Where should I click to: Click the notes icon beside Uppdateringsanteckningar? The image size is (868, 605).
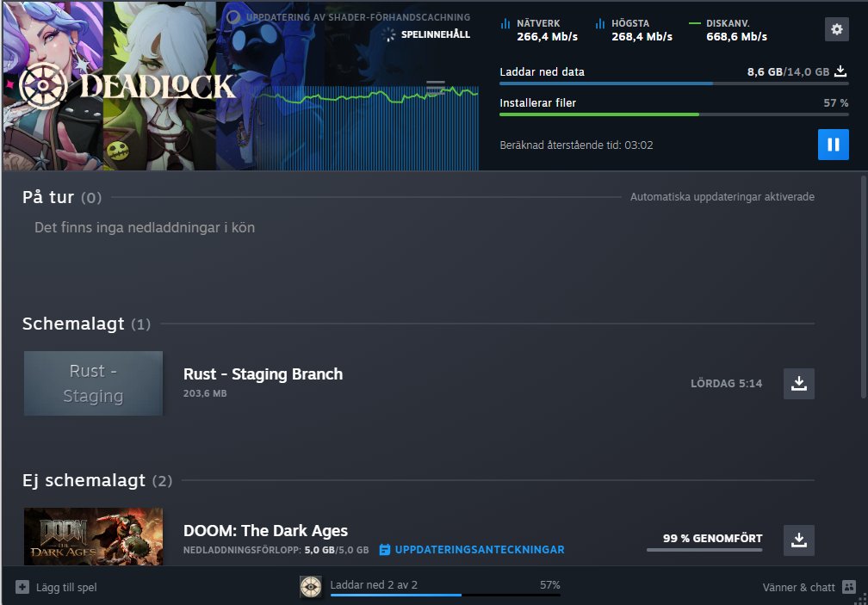point(385,550)
